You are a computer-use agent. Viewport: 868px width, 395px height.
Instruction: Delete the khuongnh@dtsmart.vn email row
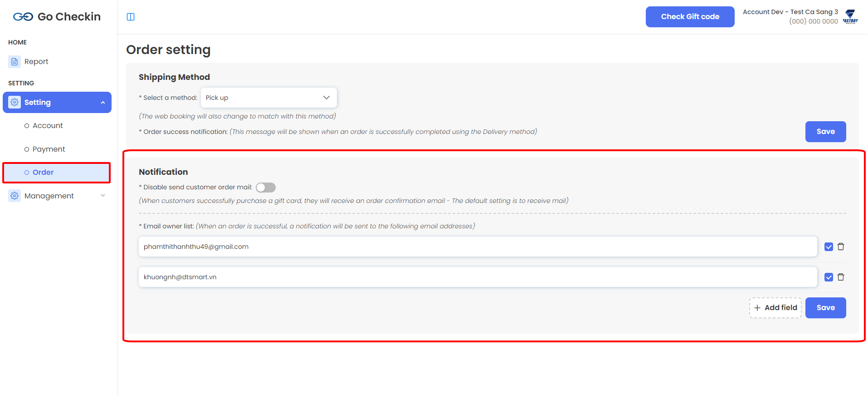tap(841, 277)
